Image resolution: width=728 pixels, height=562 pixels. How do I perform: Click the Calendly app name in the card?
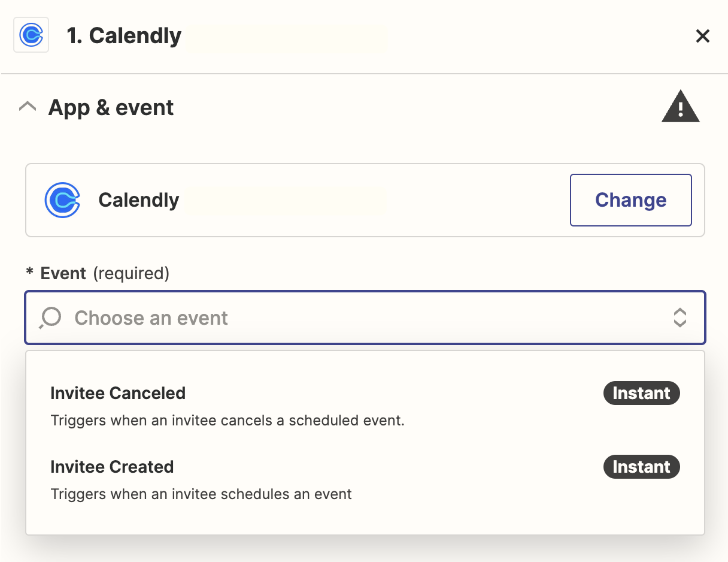[x=139, y=200]
